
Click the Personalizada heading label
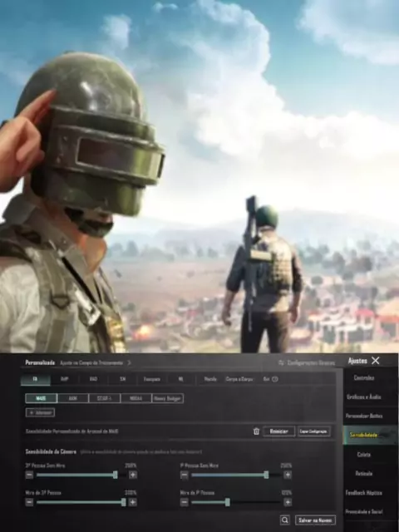[x=40, y=362]
